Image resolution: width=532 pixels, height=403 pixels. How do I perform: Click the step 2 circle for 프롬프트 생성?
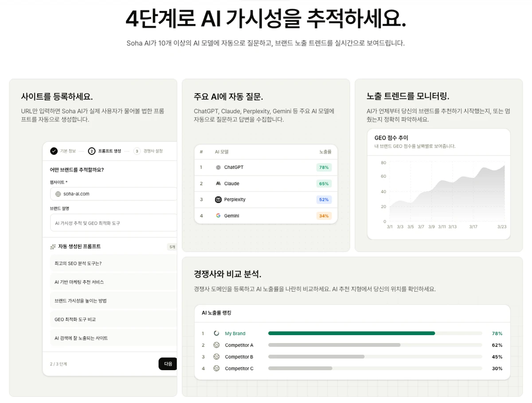pyautogui.click(x=92, y=151)
